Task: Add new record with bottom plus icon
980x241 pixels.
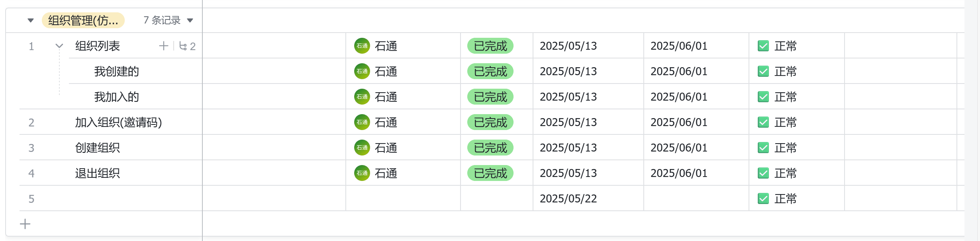Action: [x=25, y=224]
